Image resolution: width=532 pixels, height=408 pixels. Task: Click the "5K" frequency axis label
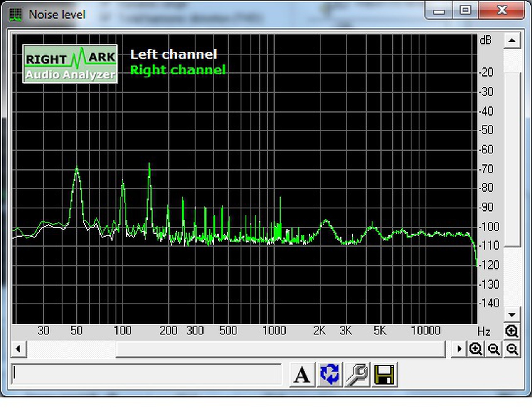click(x=380, y=331)
